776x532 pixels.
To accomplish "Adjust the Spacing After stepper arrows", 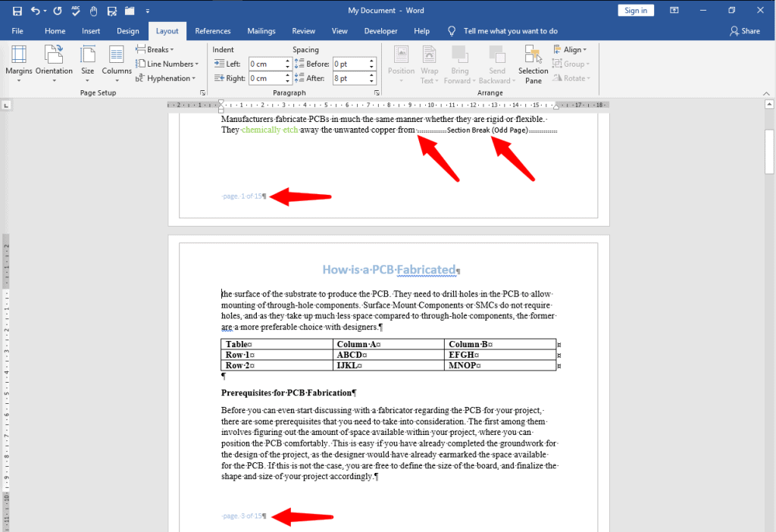I will 371,78.
